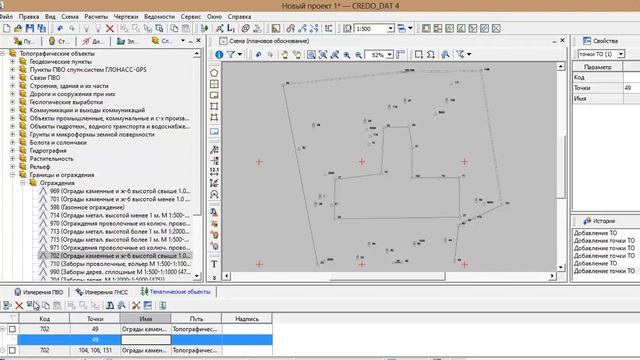Open the 'Ведомости' menu

pyautogui.click(x=160, y=17)
